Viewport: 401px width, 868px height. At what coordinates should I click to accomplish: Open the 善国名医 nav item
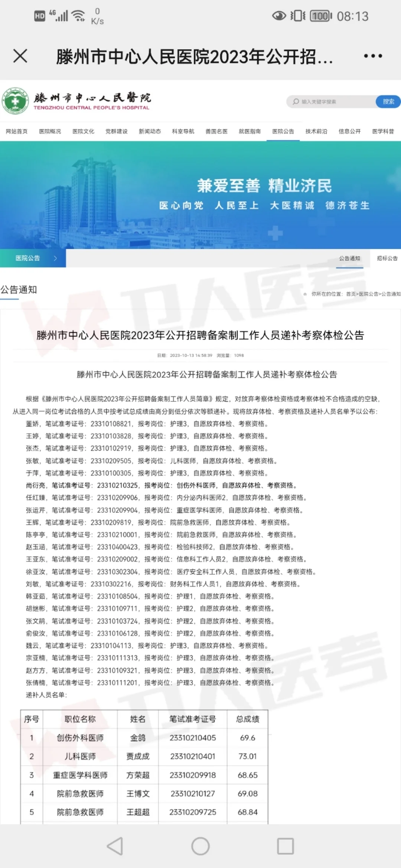(216, 131)
